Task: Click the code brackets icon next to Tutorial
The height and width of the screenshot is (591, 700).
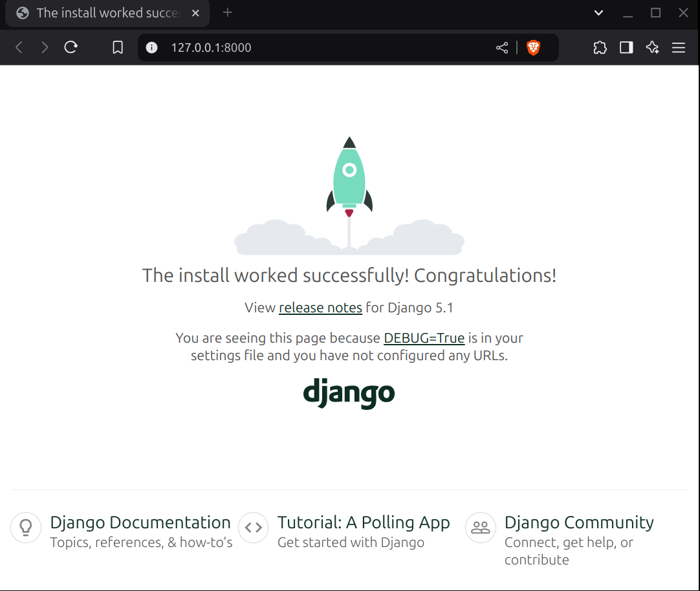Action: 253,528
